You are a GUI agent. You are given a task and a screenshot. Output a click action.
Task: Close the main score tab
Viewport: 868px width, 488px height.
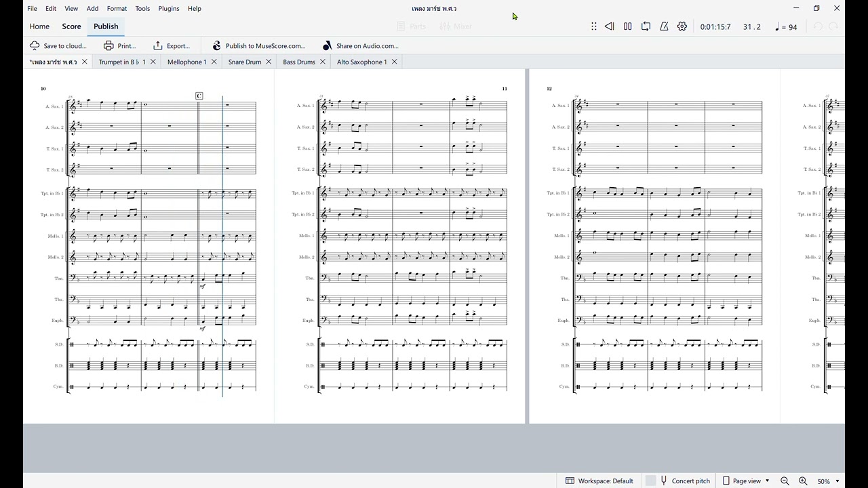point(85,62)
